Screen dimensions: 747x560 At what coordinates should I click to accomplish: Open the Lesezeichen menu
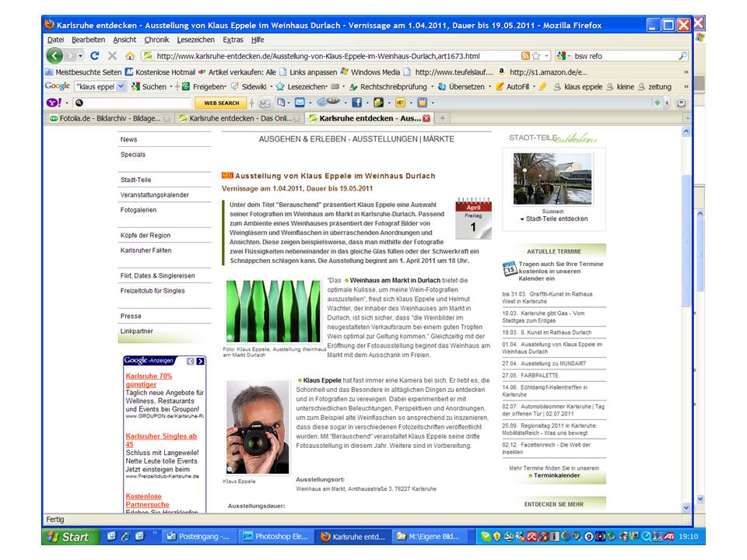click(195, 40)
